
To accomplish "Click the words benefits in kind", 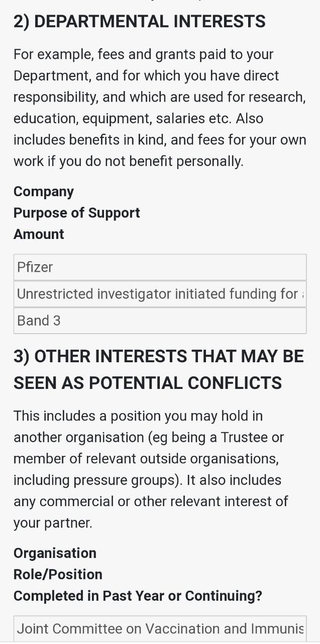I will pyautogui.click(x=114, y=139).
